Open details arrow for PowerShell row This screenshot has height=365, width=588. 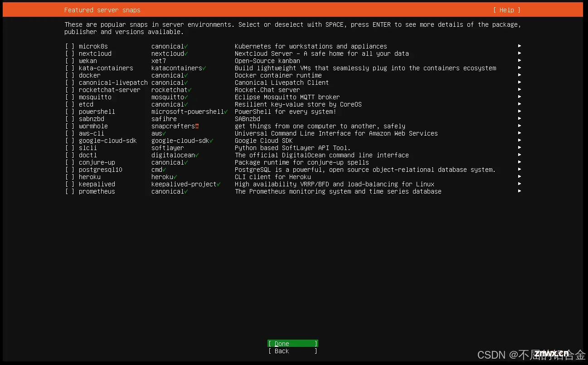(520, 111)
